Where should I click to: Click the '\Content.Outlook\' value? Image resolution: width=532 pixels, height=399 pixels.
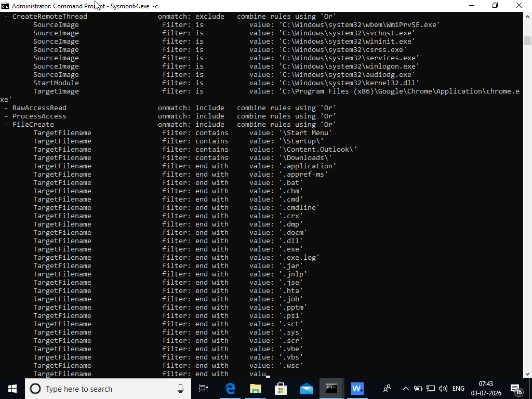coord(318,149)
